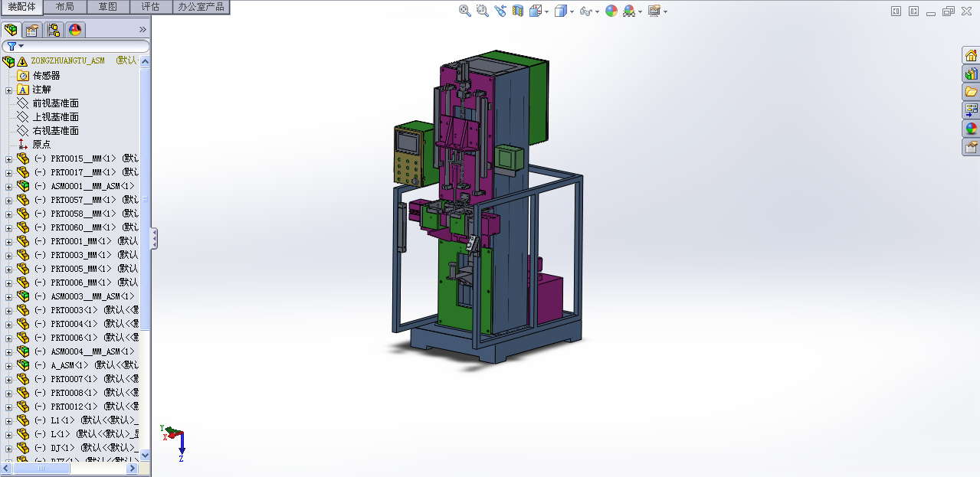Click the tree filter funnel icon
Screen dimensions: 980x477
point(11,46)
